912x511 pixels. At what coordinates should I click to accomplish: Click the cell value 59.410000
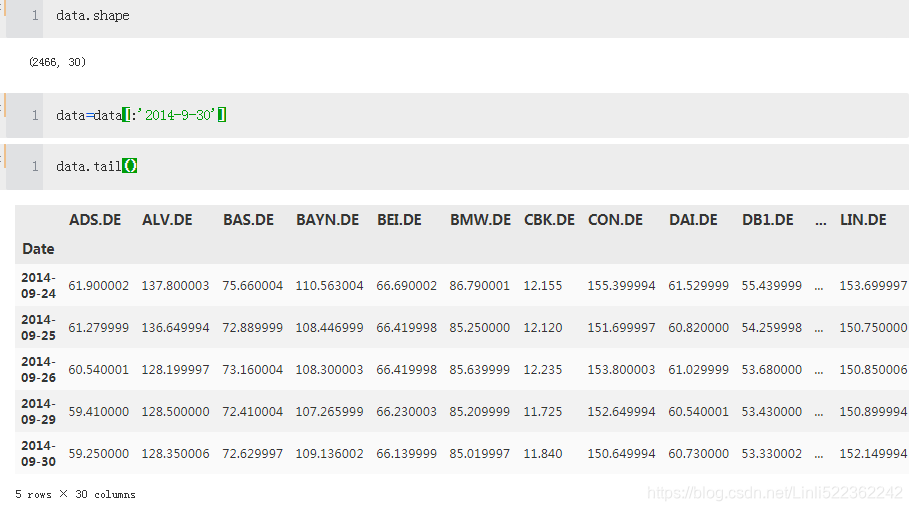click(98, 411)
